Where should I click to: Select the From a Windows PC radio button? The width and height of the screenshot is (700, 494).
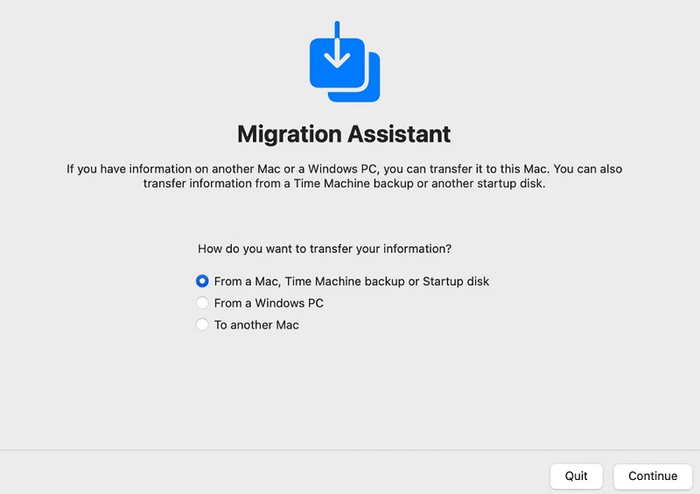pyautogui.click(x=202, y=303)
